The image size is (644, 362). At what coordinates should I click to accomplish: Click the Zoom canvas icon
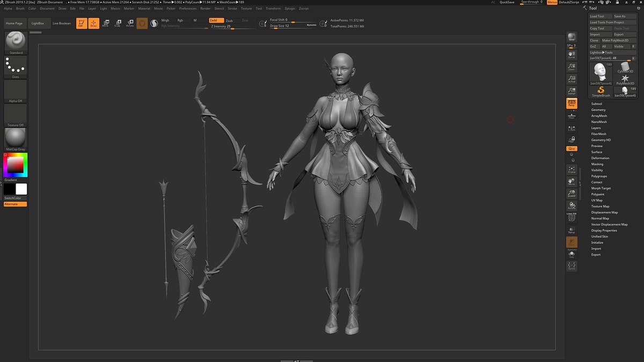(x=572, y=66)
